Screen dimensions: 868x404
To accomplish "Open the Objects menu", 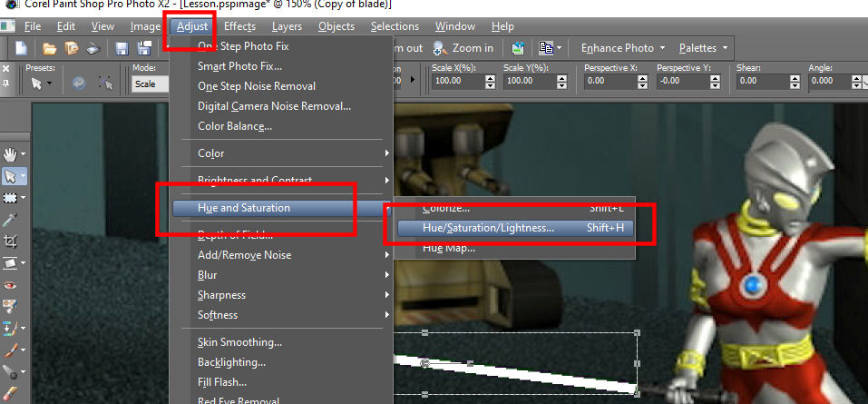I will click(x=336, y=26).
